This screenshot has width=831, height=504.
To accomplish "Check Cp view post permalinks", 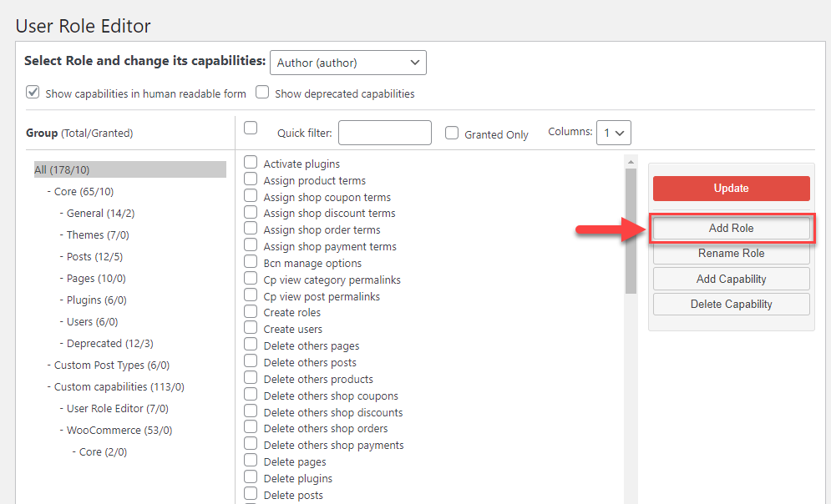I will 251,295.
